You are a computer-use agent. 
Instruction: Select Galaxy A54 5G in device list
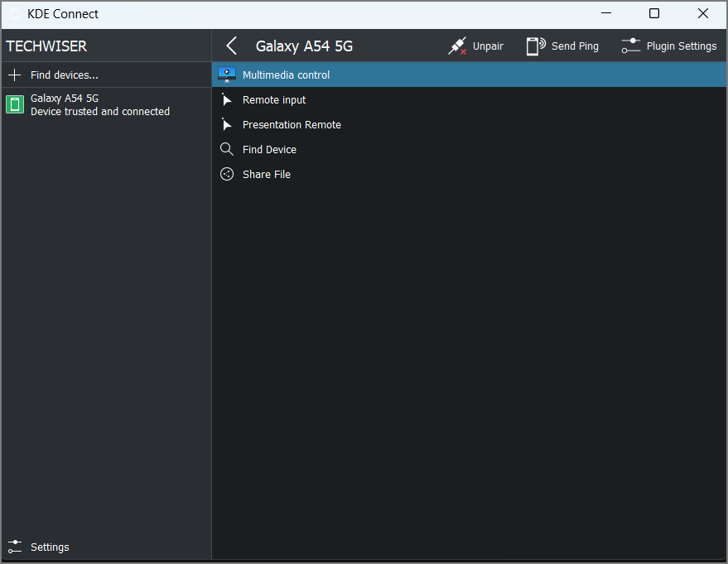click(x=106, y=104)
